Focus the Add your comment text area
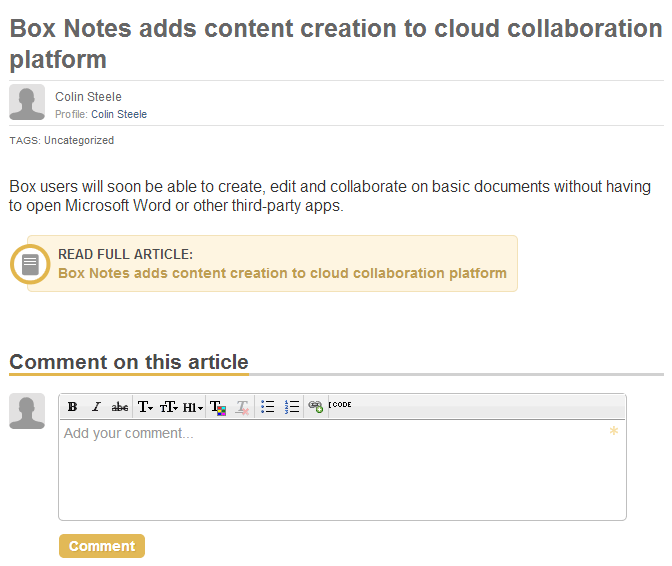The width and height of the screenshot is (672, 566). pos(342,470)
